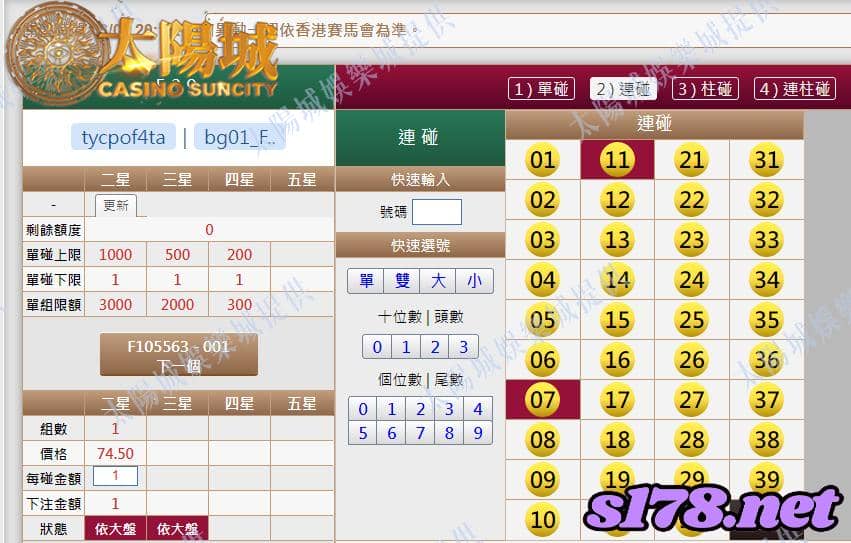851x543 pixels.
Task: Click the 三星 單碰上限 value 500
Action: (177, 255)
